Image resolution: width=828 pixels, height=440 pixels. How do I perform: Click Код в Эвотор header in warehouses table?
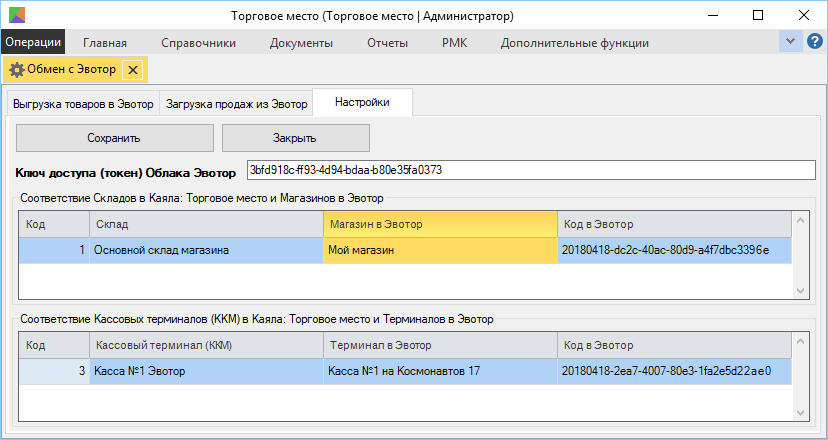674,224
